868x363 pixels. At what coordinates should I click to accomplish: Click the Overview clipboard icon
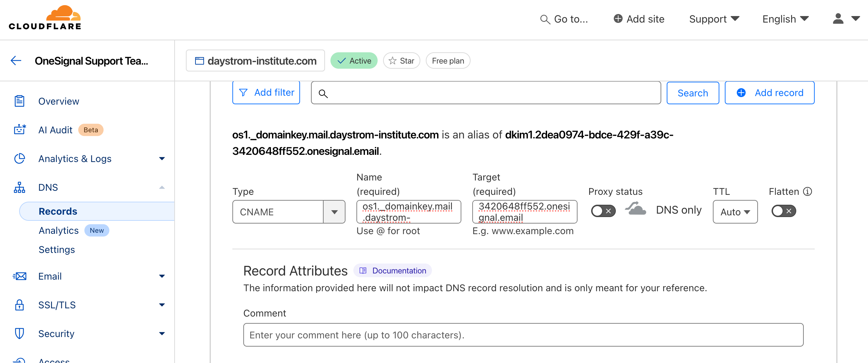(x=19, y=101)
